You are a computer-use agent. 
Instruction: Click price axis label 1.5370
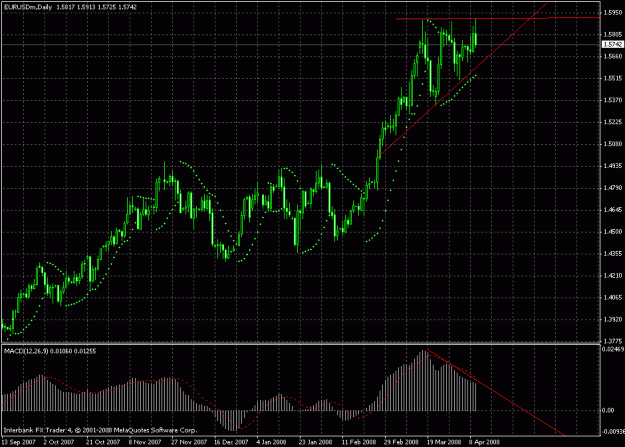pyautogui.click(x=613, y=100)
